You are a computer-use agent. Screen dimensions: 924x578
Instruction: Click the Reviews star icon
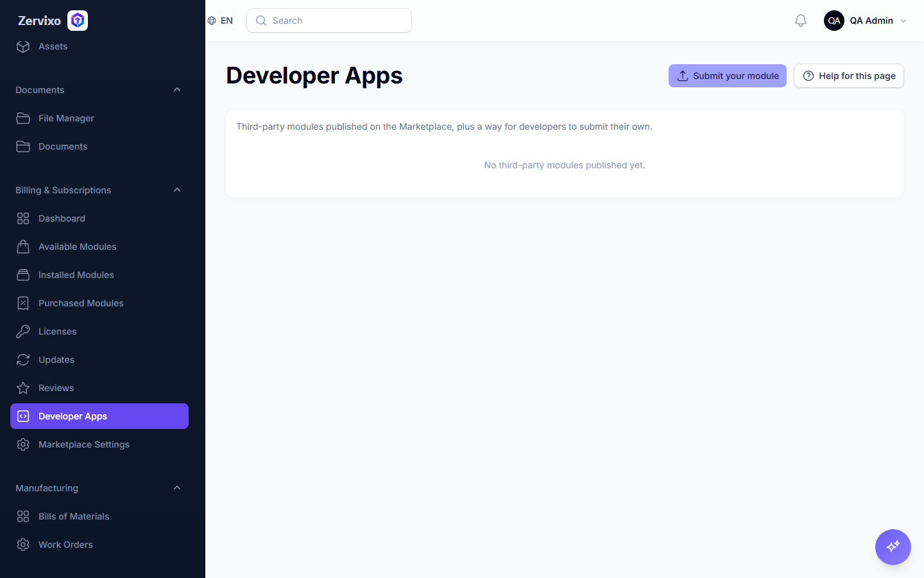click(23, 388)
